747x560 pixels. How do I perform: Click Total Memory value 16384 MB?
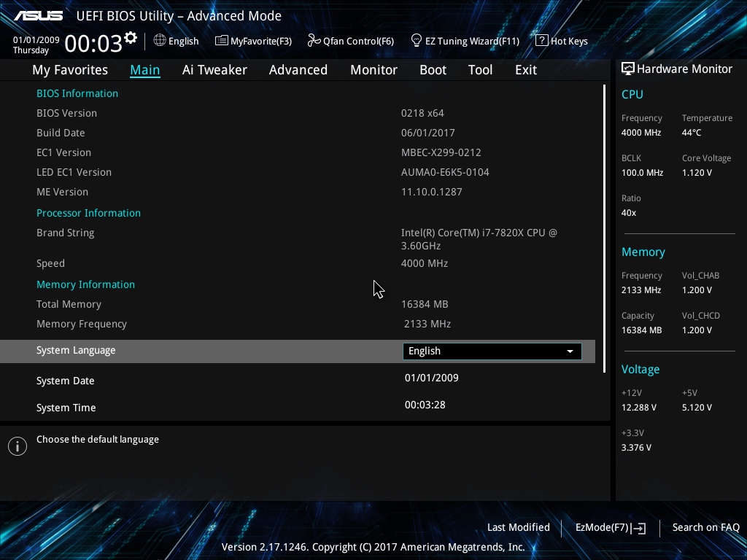(425, 304)
